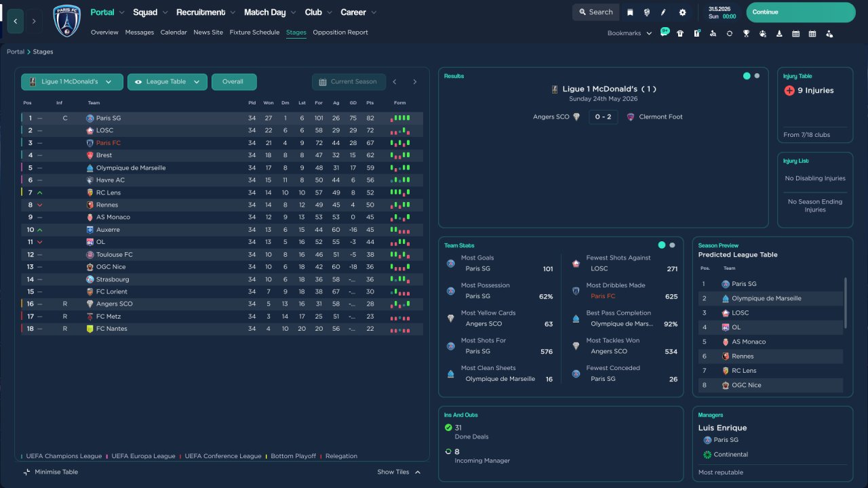Open the Search button
Viewport: 868px width, 488px height.
(596, 12)
